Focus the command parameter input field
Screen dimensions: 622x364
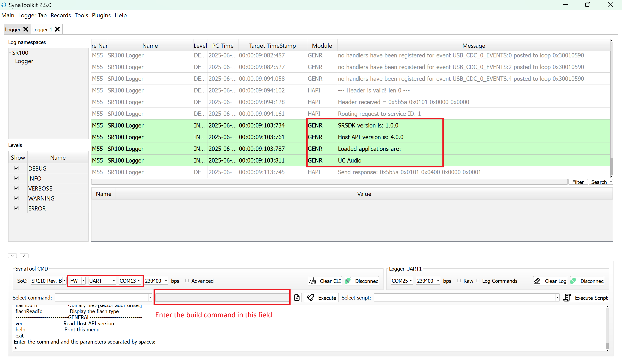click(x=222, y=298)
